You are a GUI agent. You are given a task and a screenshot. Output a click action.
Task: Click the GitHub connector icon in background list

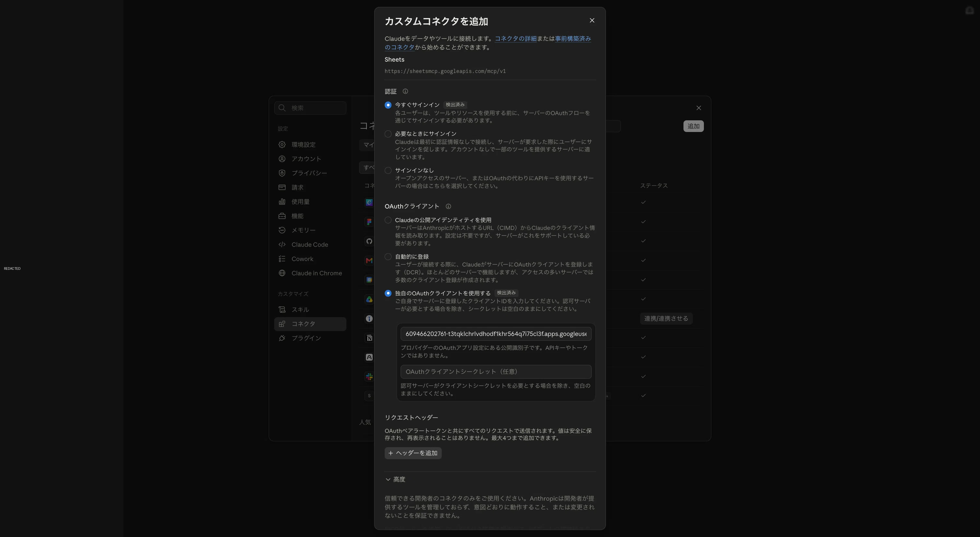coord(369,241)
